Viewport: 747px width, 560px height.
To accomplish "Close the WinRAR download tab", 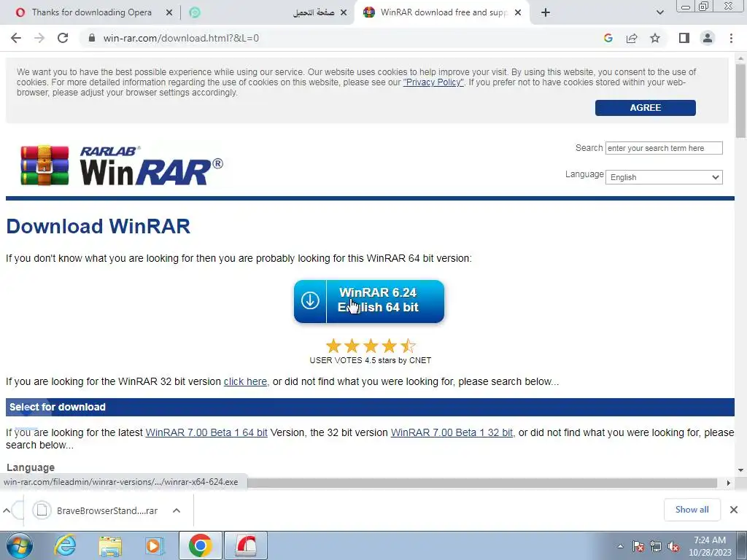I will pyautogui.click(x=518, y=12).
